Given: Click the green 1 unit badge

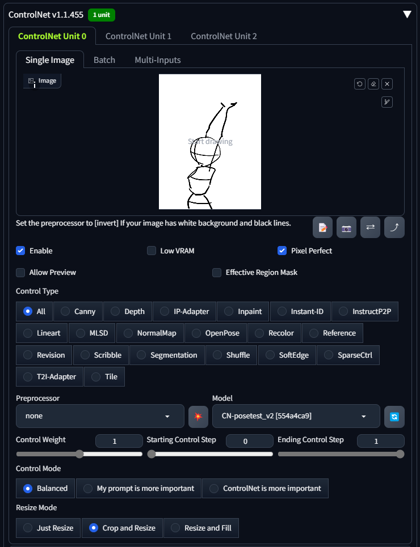Looking at the screenshot, I should click(x=102, y=15).
